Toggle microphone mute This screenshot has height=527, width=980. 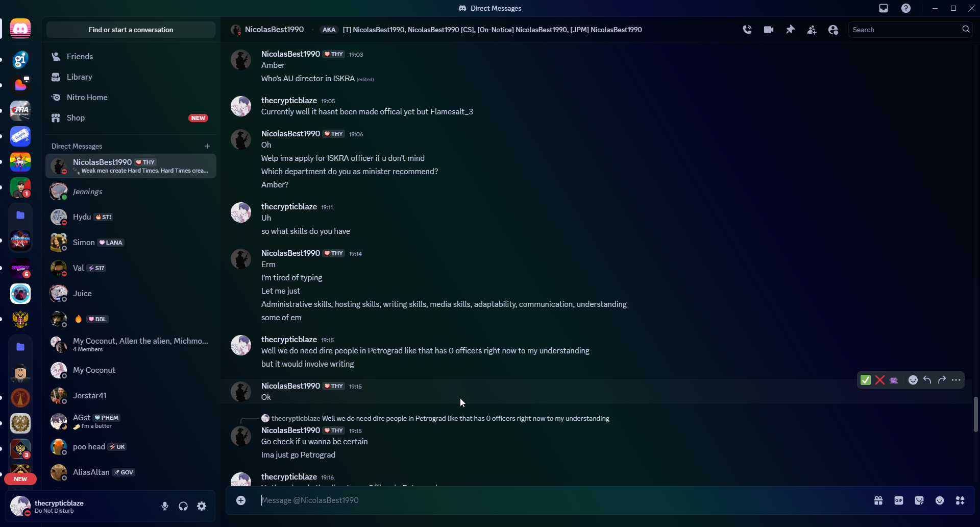coord(165,506)
